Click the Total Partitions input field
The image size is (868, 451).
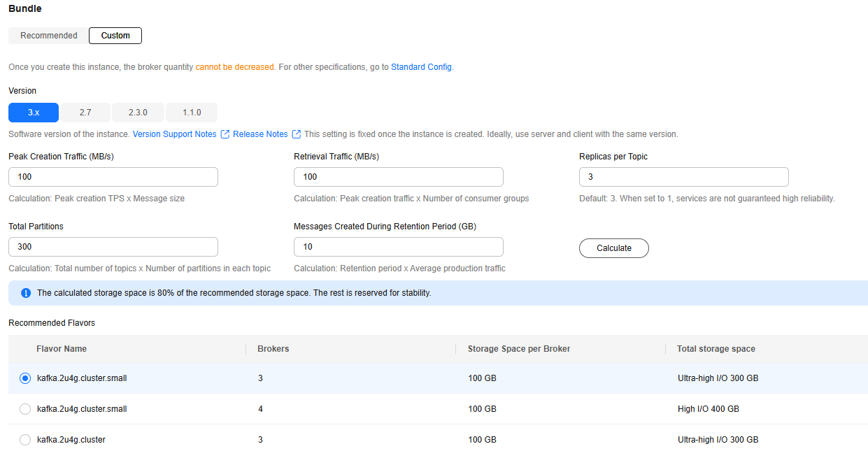coord(113,247)
